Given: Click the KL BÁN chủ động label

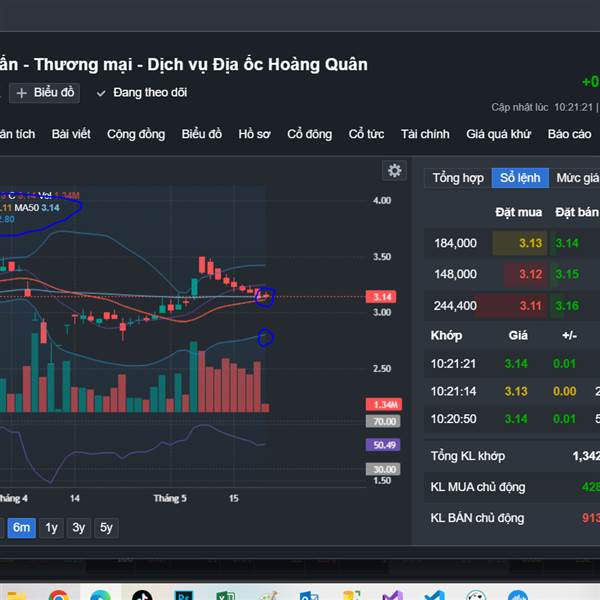Looking at the screenshot, I should pos(477,518).
